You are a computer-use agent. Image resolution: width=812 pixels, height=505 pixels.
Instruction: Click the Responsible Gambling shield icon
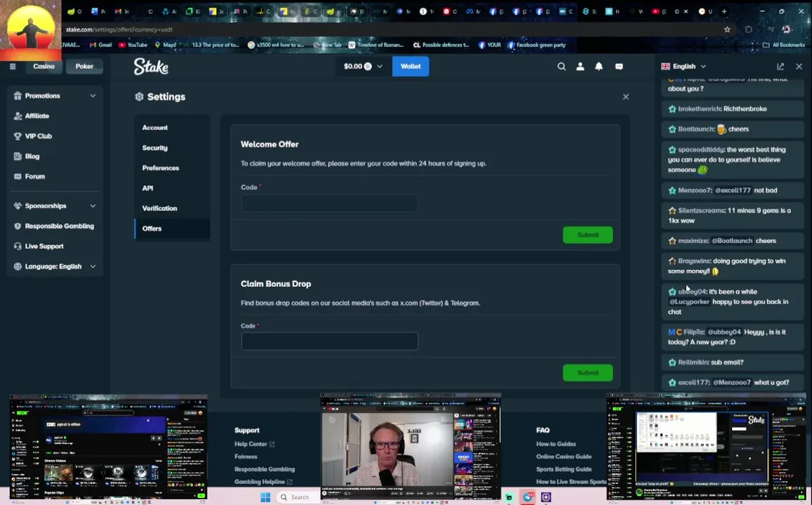18,226
